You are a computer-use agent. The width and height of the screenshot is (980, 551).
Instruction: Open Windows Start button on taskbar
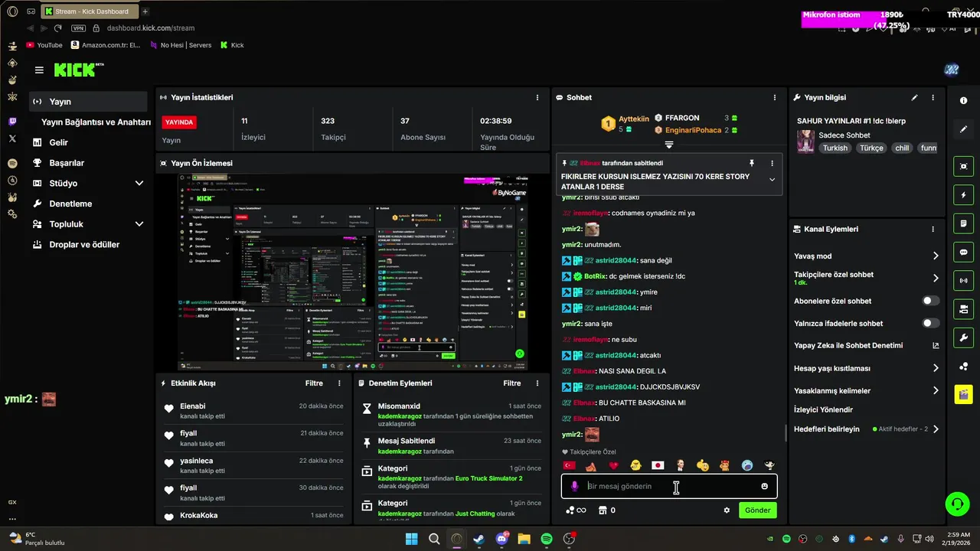coord(412,539)
